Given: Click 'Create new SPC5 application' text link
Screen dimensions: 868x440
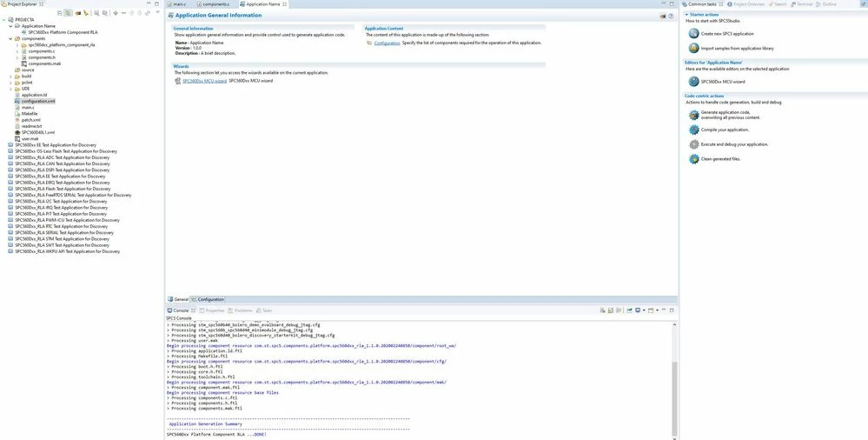Looking at the screenshot, I should tap(727, 34).
